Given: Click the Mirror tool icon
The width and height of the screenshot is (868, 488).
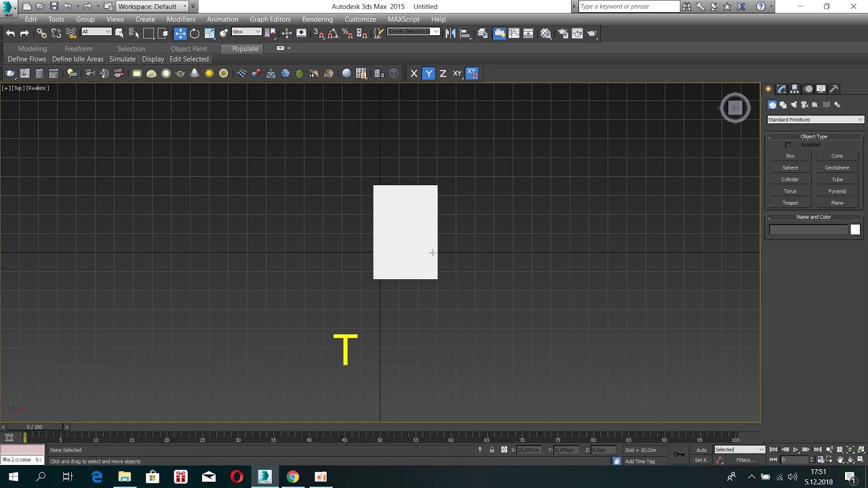Looking at the screenshot, I should 450,33.
